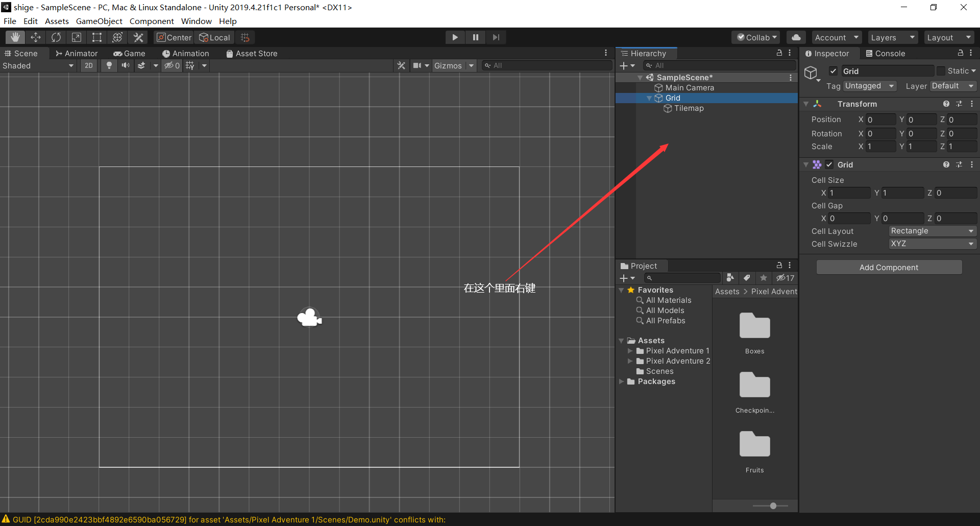This screenshot has width=980, height=526.
Task: Toggle hidden packages visibility in Project
Action: (786, 278)
